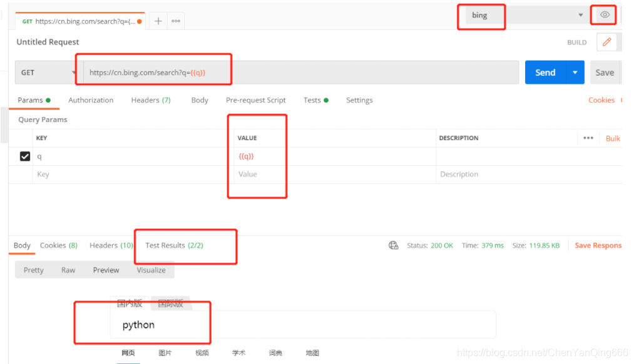Click the empty Value placeholder field
The height and width of the screenshot is (364, 634).
tap(334, 174)
